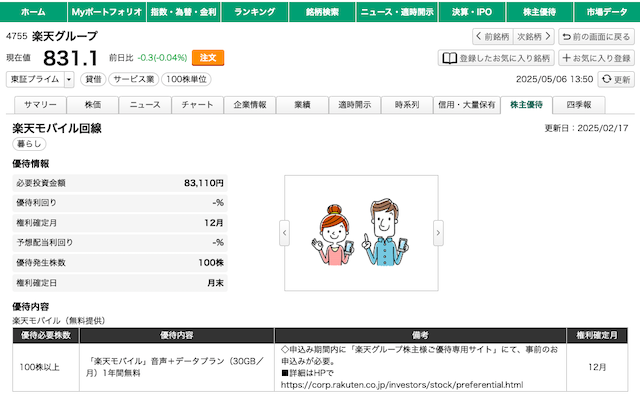This screenshot has width=640, height=395.
Task: Click the 優待必要株数 column header
Action: click(x=46, y=335)
